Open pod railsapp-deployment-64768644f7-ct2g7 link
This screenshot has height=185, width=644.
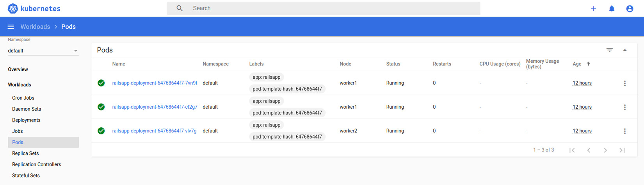(x=155, y=107)
